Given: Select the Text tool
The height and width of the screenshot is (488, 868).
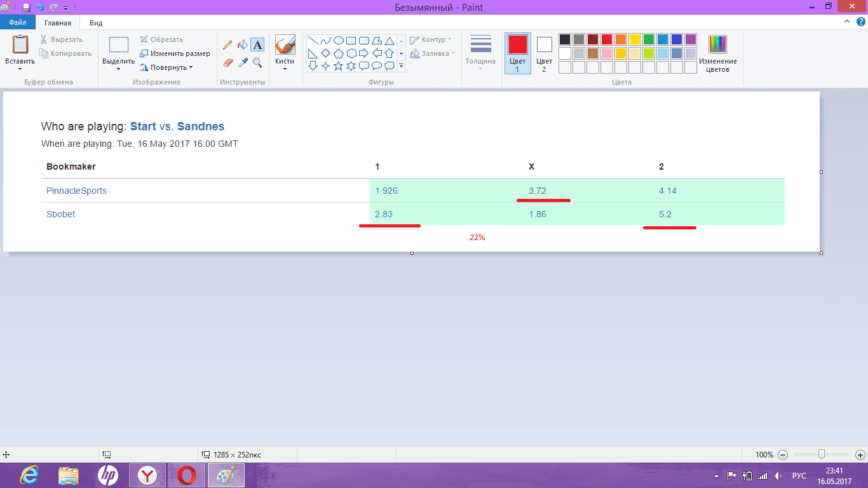Looking at the screenshot, I should (x=257, y=44).
